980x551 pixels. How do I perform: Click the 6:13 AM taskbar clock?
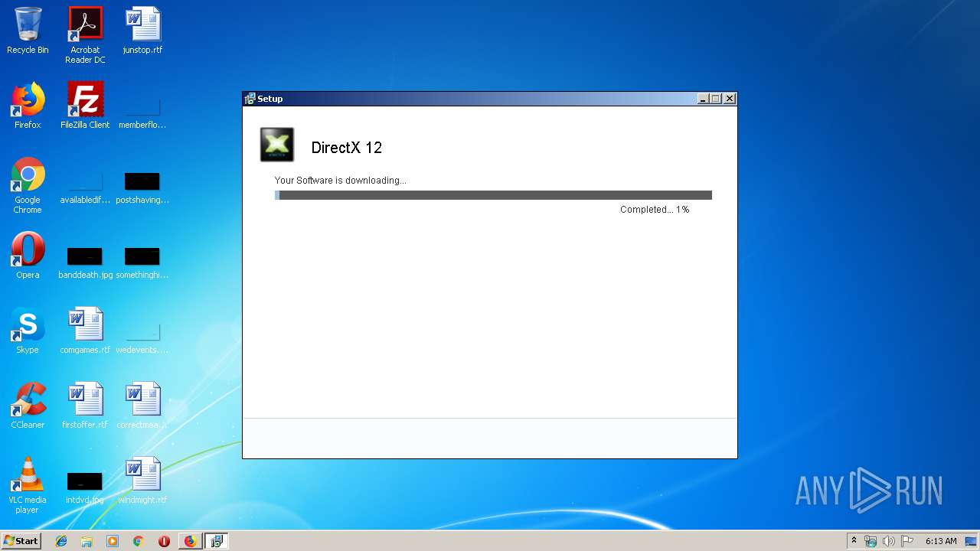point(941,541)
